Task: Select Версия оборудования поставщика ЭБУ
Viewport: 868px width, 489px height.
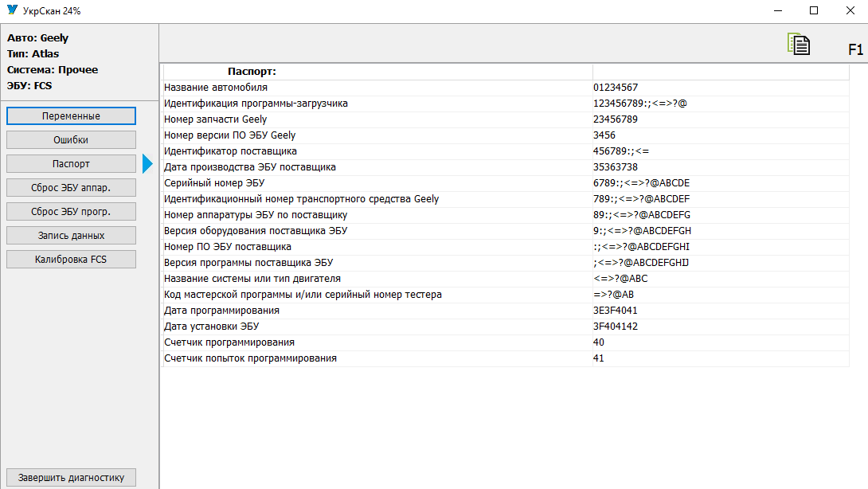Action: (256, 231)
